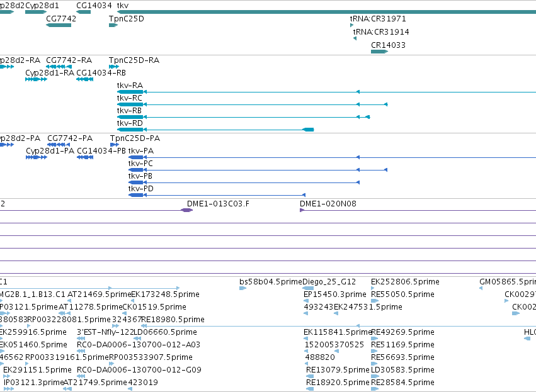
Task: Click the RE18920.5prime EST
Action: pos(310,389)
